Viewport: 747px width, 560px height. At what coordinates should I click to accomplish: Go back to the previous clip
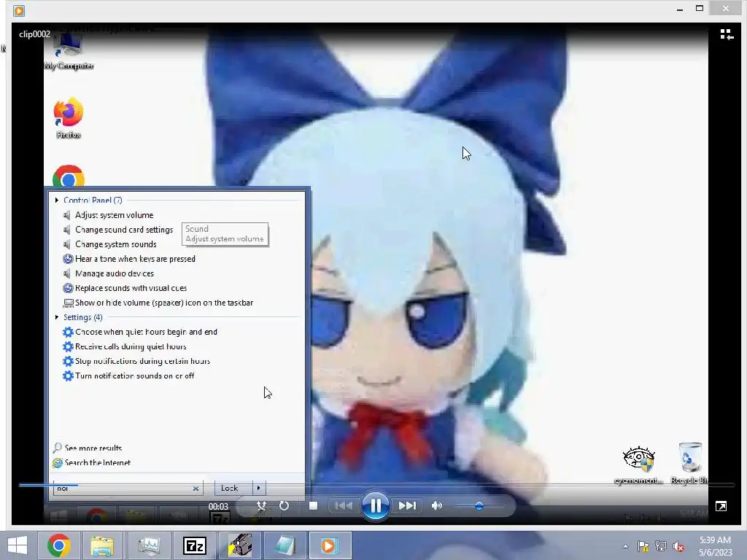[344, 506]
